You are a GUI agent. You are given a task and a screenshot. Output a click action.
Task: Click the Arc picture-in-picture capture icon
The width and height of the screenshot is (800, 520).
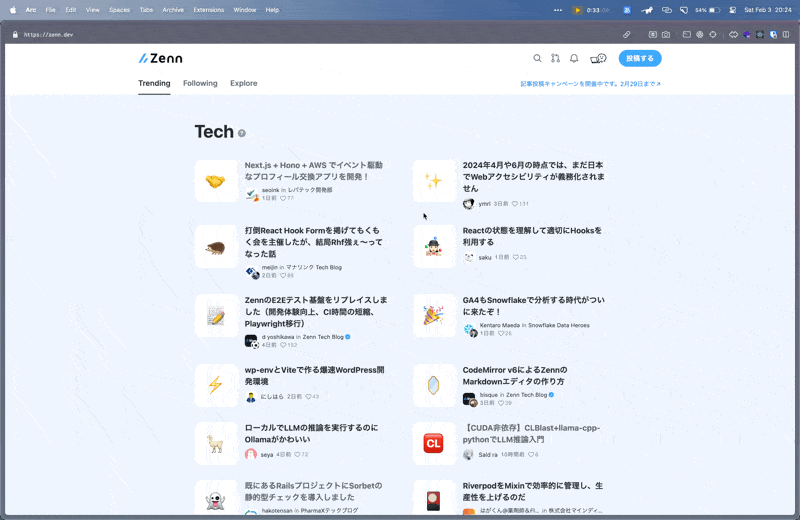653,35
